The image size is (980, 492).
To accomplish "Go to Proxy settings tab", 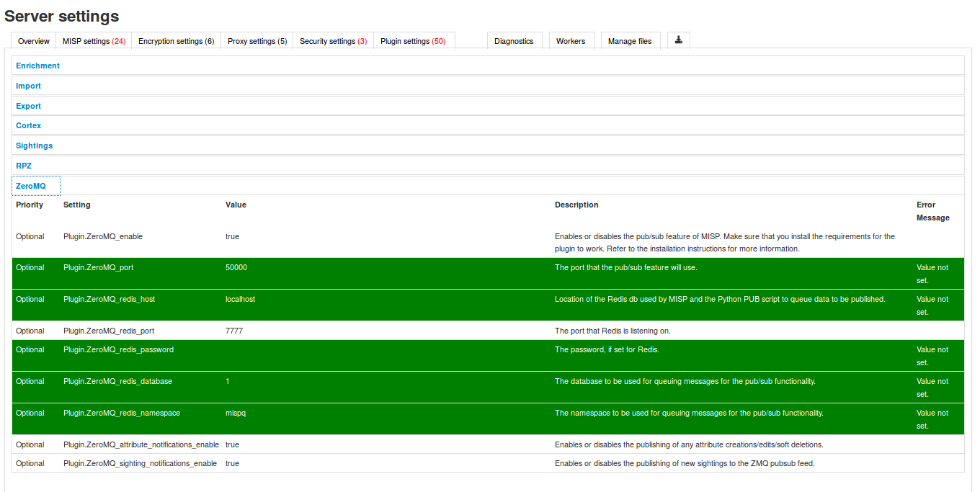I will [x=257, y=41].
